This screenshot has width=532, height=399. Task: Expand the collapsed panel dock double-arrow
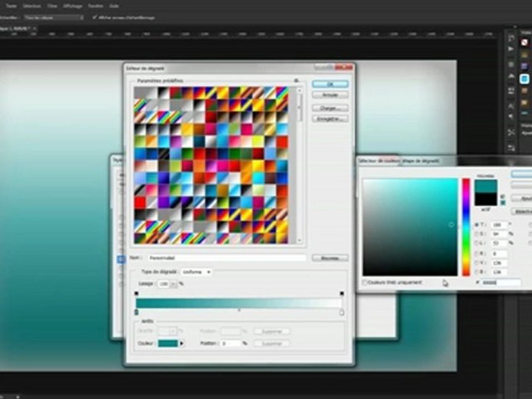515,27
